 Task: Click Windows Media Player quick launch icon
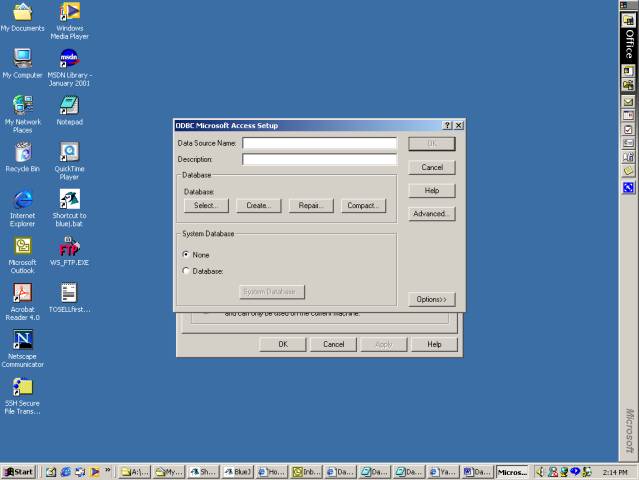tap(95, 472)
